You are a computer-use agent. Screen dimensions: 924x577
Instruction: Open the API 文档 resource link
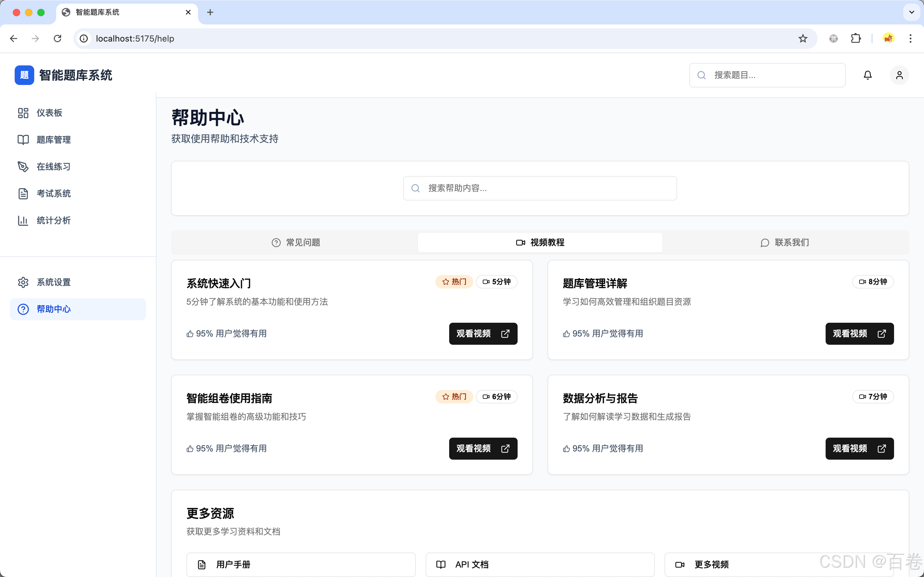[540, 564]
